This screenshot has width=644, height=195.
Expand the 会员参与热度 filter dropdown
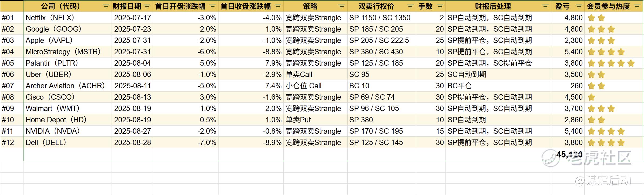tap(637, 6)
